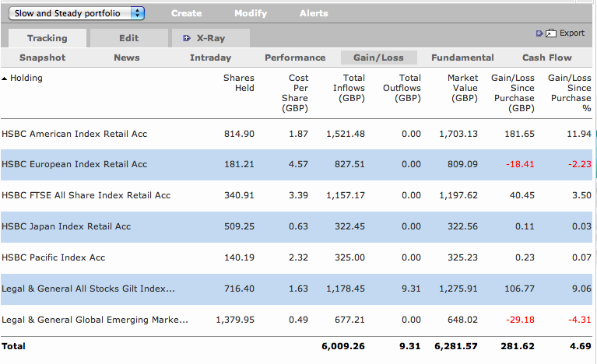Click the 1,157.17 total inflows cell

[346, 195]
